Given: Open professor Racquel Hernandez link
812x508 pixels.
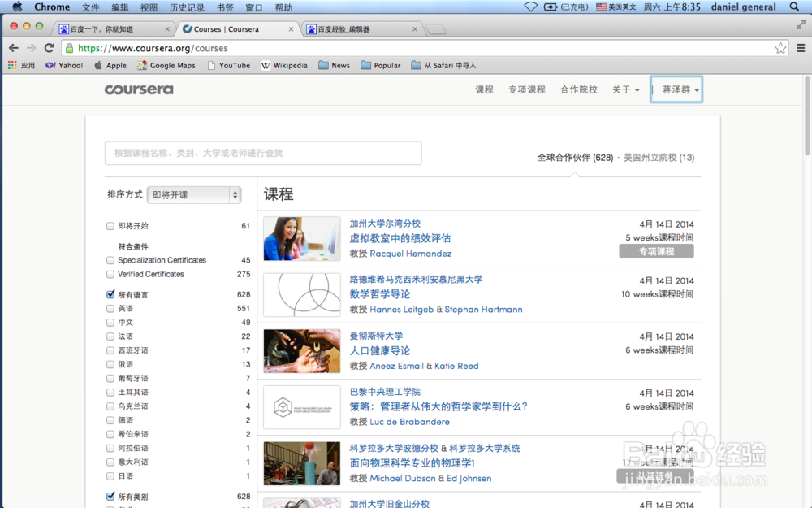Looking at the screenshot, I should click(411, 254).
